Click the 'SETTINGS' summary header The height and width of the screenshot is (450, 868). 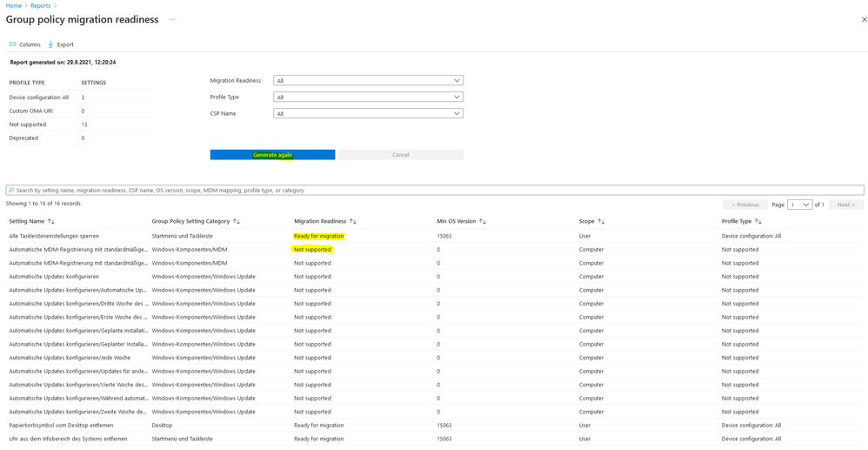(x=94, y=83)
